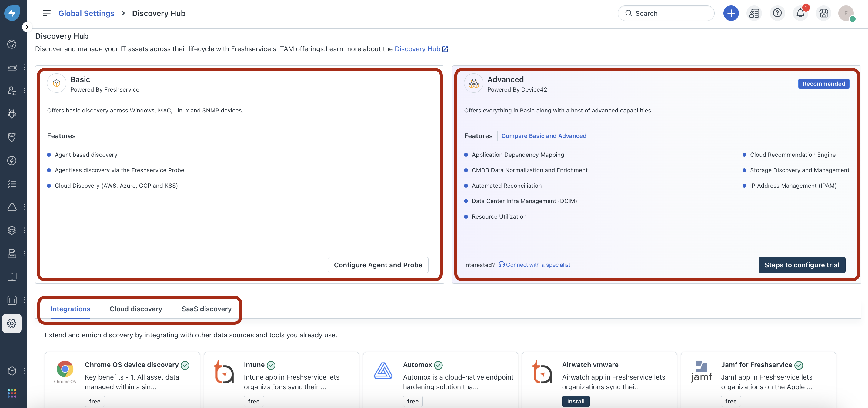Click Configure Agent and Probe button
This screenshot has width=868, height=408.
point(378,265)
